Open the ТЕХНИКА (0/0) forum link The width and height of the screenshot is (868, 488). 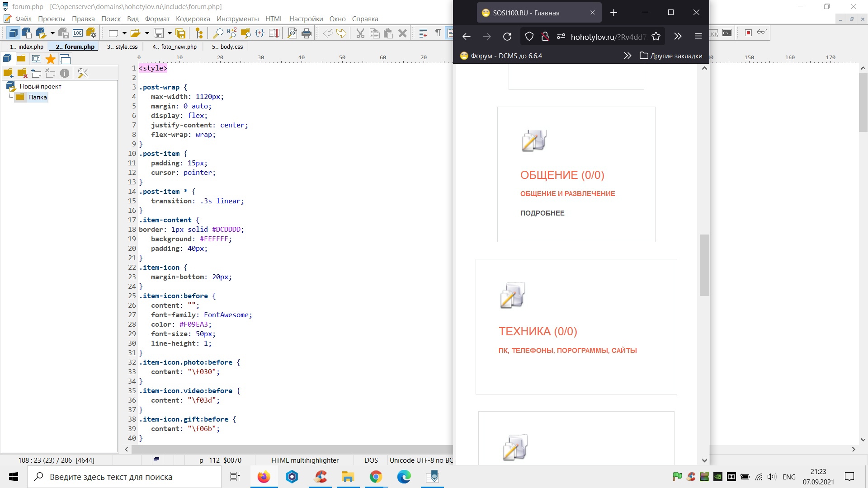tap(538, 331)
